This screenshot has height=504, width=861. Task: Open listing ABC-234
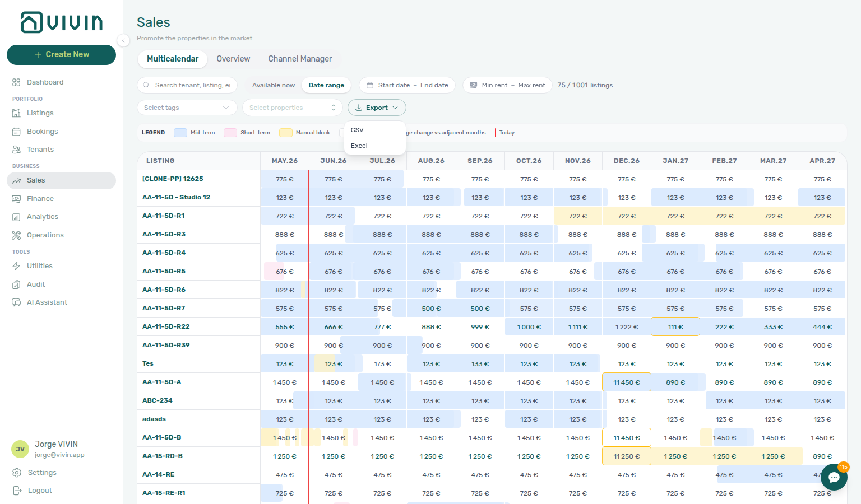pos(158,400)
